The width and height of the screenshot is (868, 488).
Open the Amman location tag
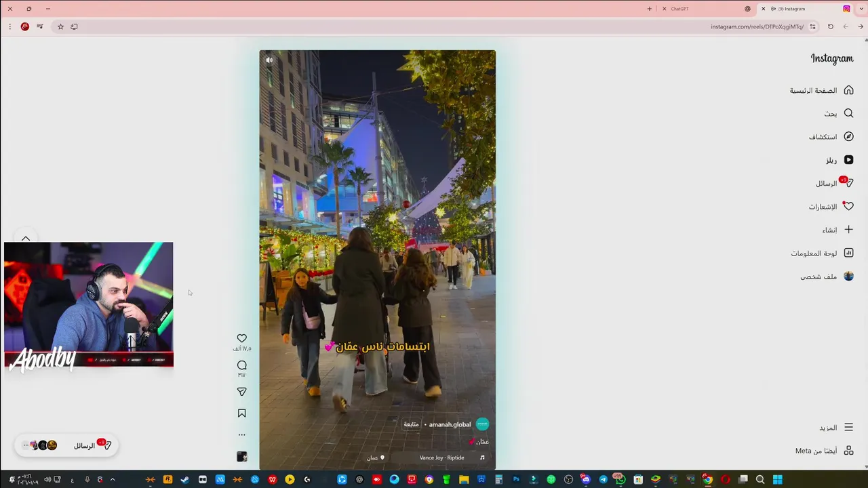pos(376,457)
